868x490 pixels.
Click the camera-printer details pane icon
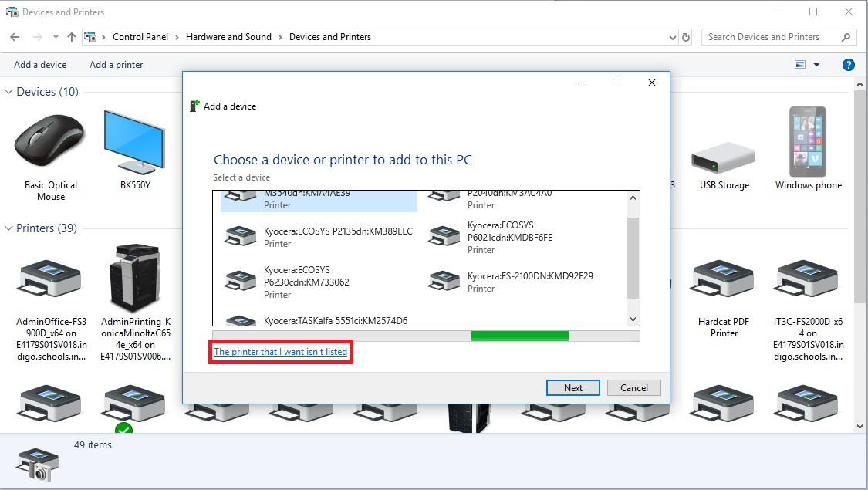tap(37, 465)
